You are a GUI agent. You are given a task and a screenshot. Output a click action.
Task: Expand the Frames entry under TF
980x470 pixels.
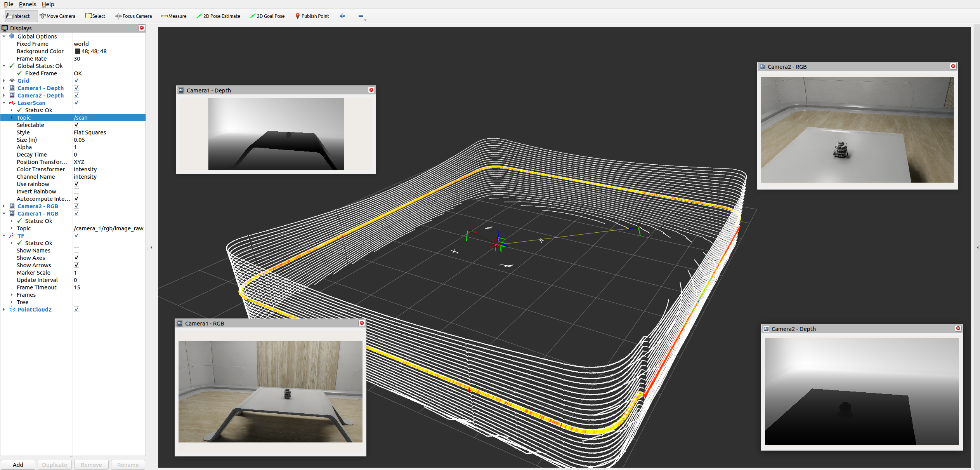point(12,295)
